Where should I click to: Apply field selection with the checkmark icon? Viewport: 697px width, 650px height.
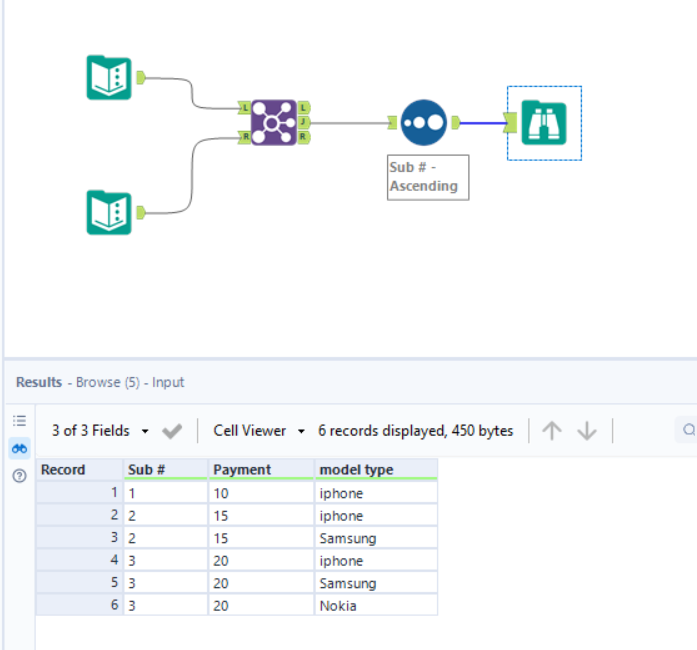point(172,431)
